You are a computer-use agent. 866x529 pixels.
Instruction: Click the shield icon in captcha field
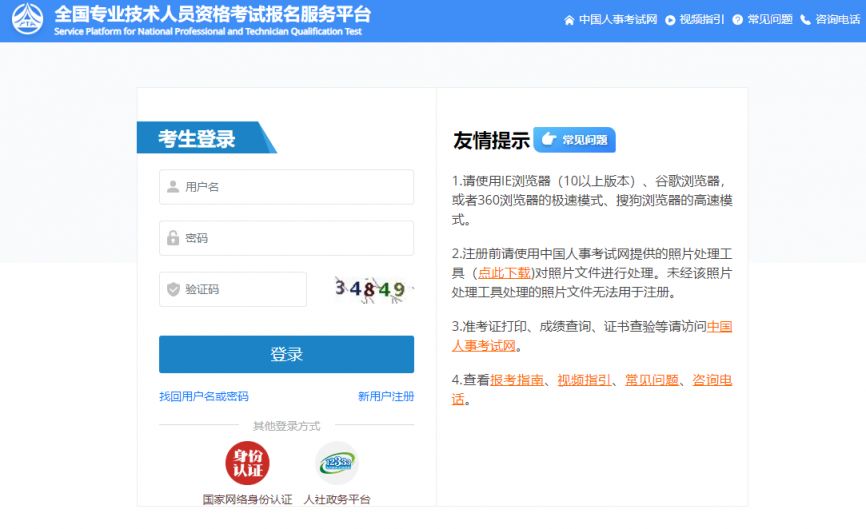(173, 289)
